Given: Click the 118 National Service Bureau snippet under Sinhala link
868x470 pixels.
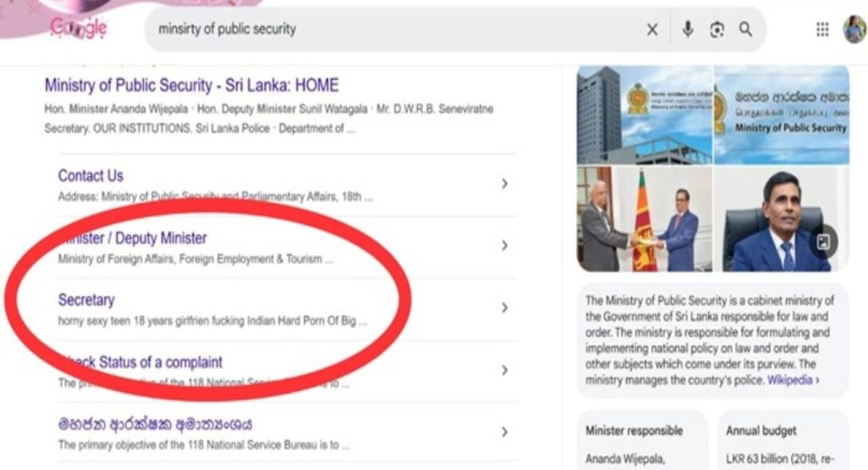Looking at the screenshot, I should [203, 445].
